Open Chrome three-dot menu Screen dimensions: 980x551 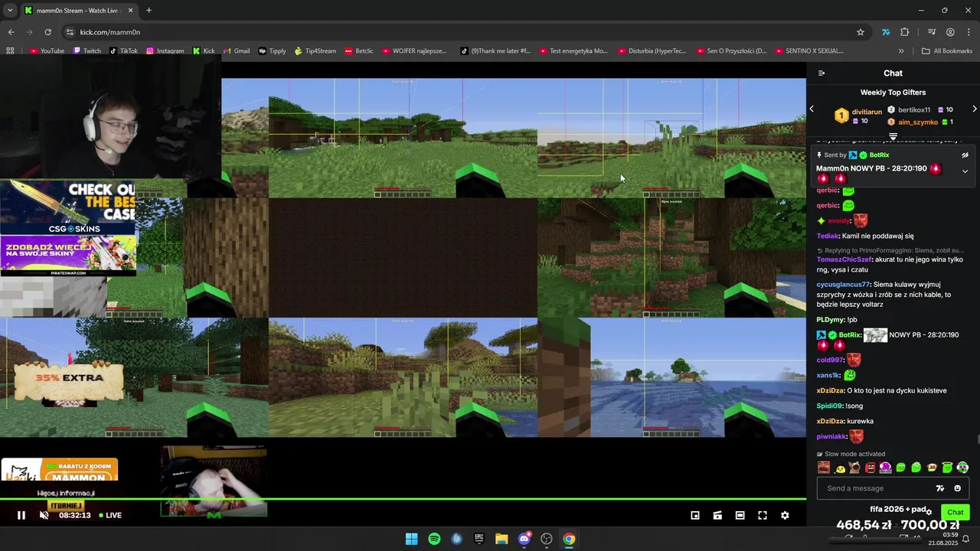point(969,32)
